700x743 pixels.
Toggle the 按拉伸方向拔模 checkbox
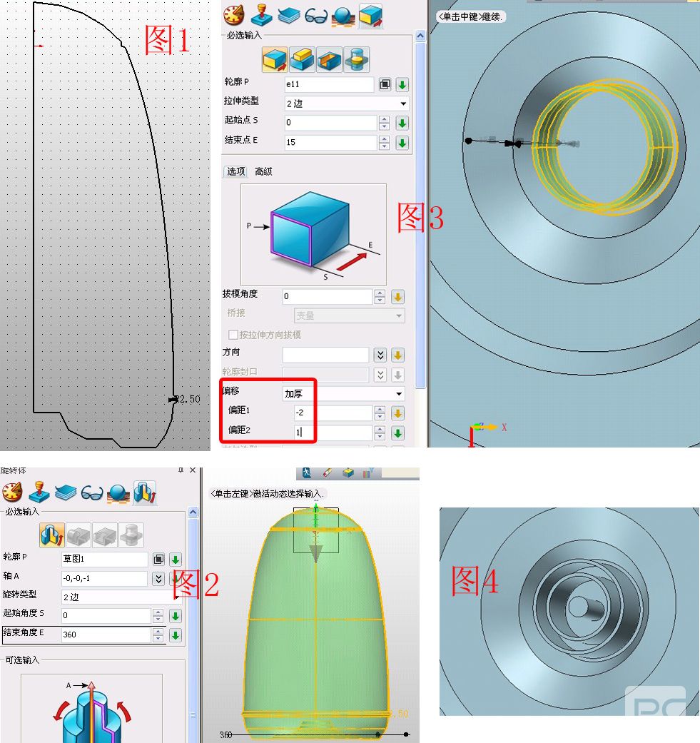pos(233,335)
